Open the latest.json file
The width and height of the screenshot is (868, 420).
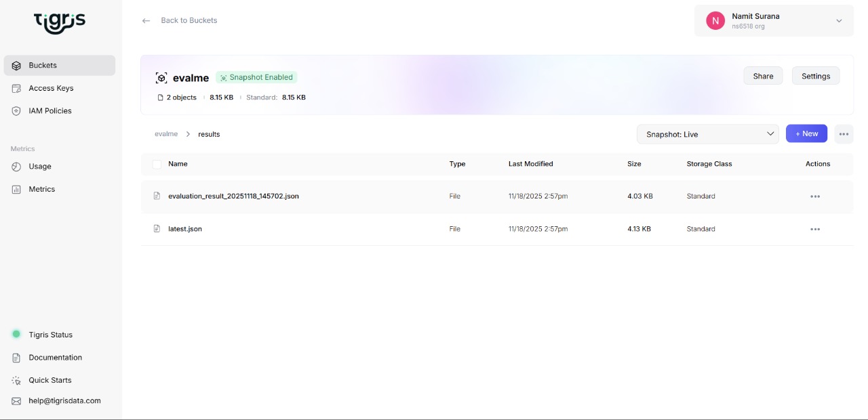185,229
